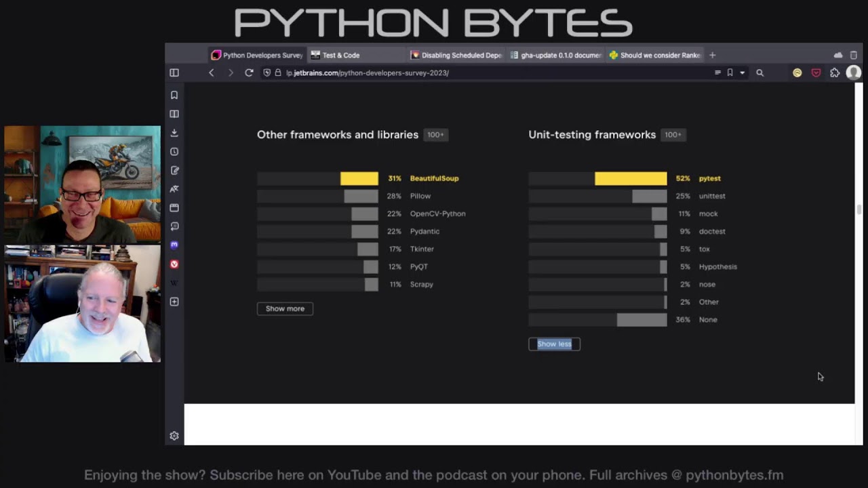Open the sessions chat panel icon
Image resolution: width=868 pixels, height=488 pixels.
click(174, 226)
